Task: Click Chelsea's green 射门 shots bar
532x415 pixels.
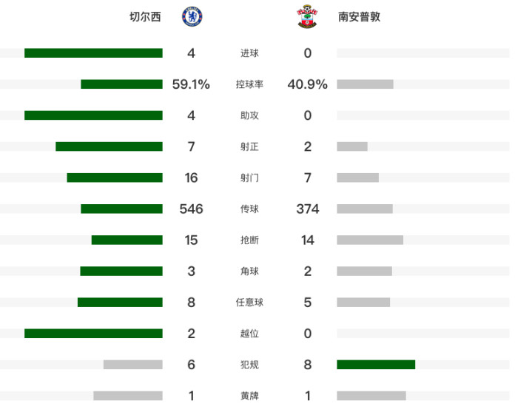Action: [115, 178]
